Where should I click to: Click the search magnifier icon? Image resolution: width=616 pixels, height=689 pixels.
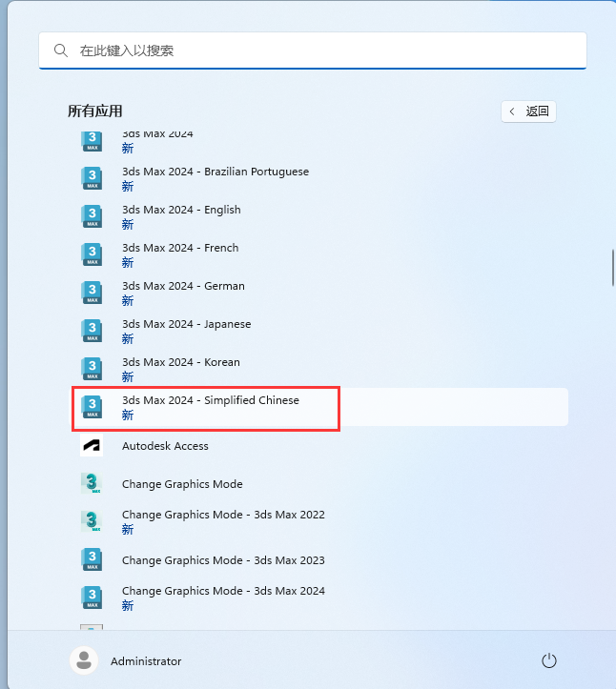point(61,51)
